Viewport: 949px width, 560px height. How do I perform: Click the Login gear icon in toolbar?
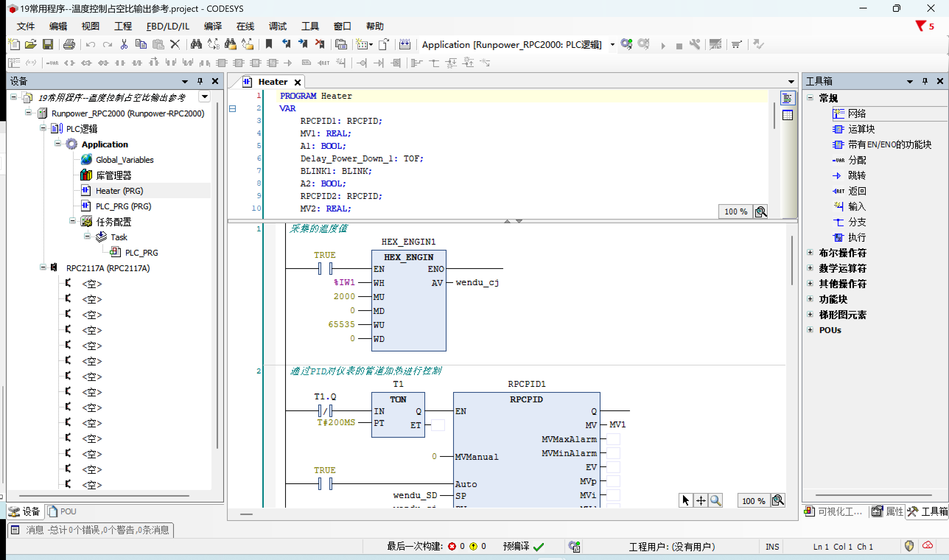point(627,45)
